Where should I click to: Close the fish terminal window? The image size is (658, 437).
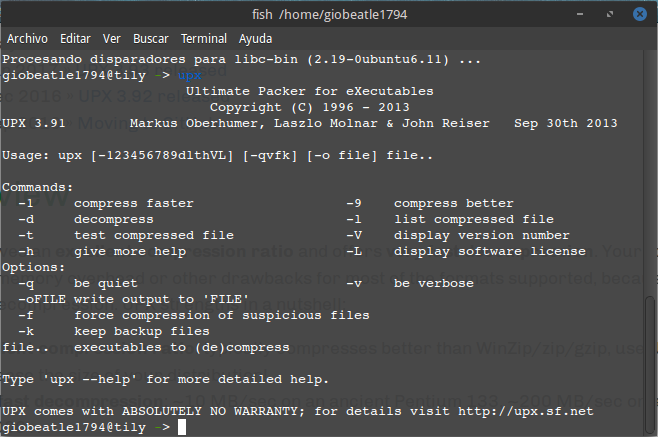(x=640, y=13)
